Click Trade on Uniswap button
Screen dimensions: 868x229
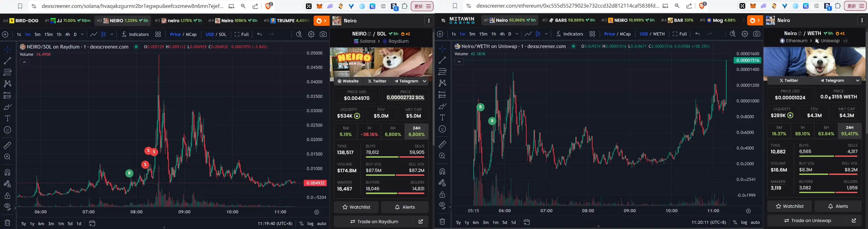tap(807, 221)
